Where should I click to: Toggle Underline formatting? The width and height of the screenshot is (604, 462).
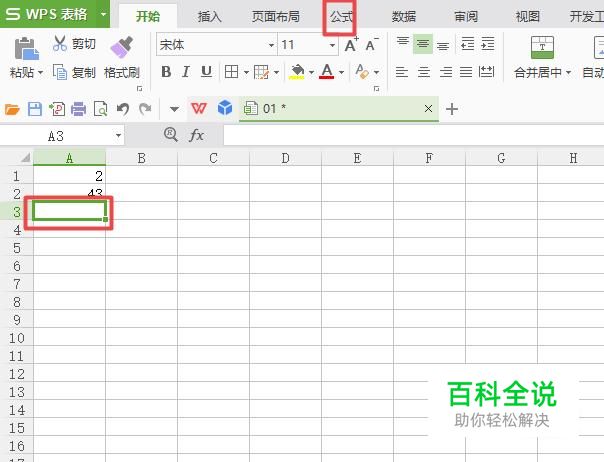[206, 72]
